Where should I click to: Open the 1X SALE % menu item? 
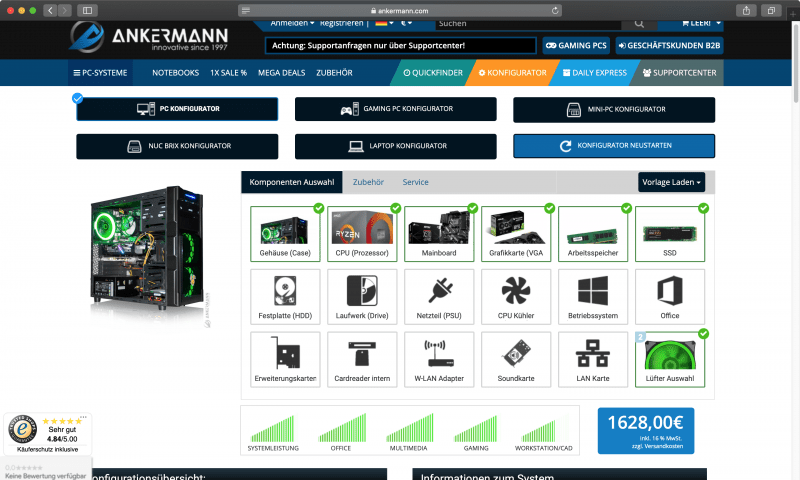(229, 73)
